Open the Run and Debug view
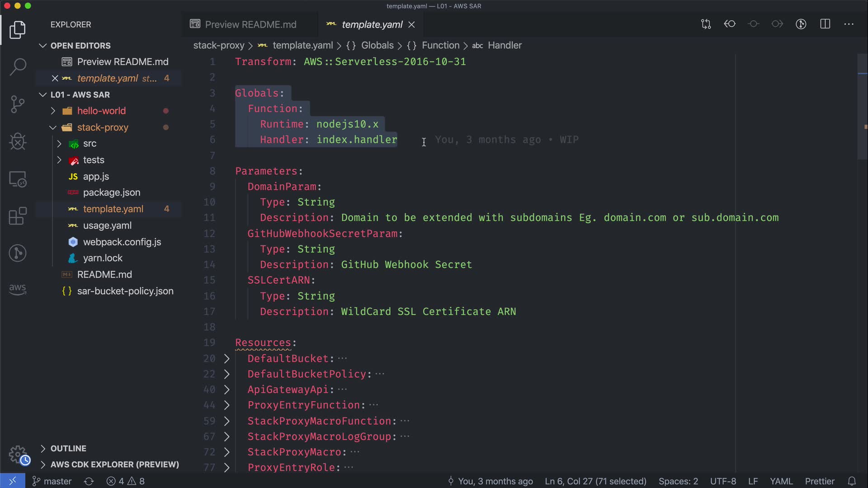Image resolution: width=868 pixels, height=488 pixels. click(18, 141)
